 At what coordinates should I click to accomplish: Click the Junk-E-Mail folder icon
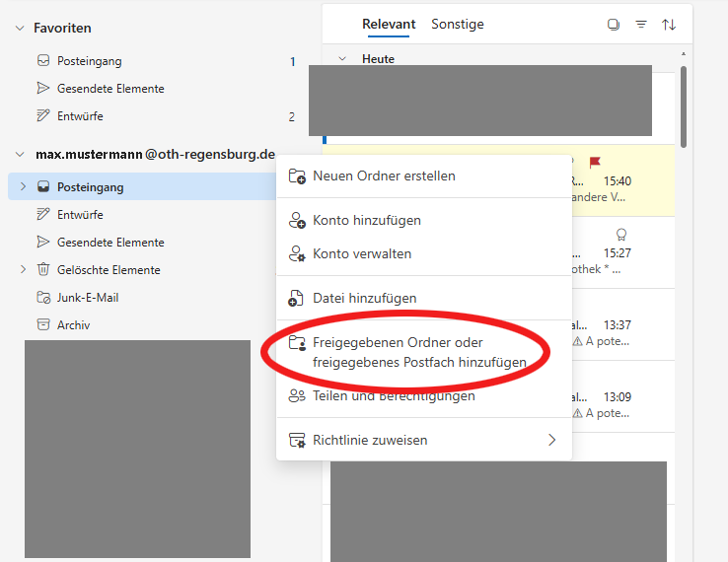coord(43,297)
